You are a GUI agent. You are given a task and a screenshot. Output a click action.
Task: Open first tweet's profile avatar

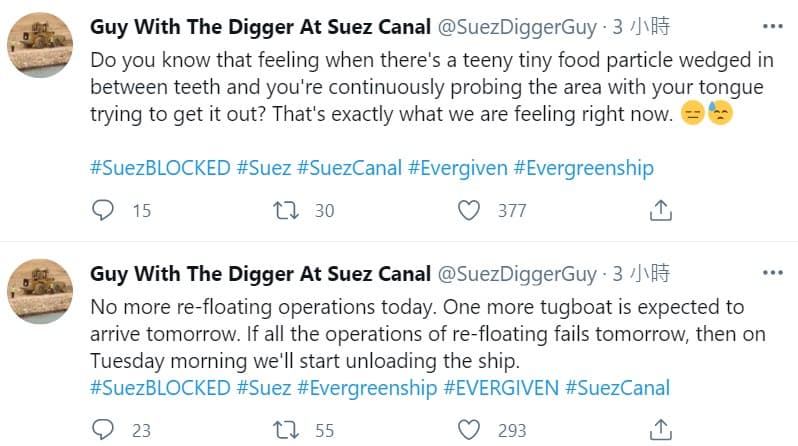coord(40,45)
